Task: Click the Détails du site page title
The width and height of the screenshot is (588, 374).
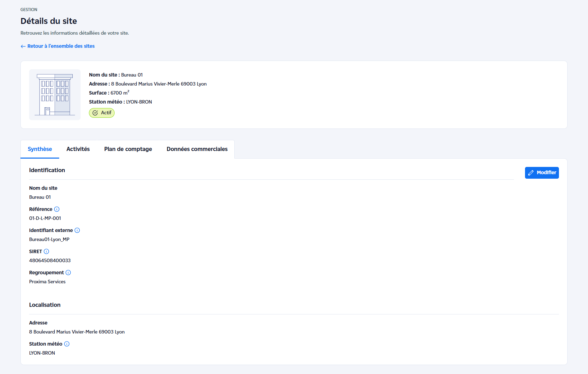Action: [x=48, y=21]
